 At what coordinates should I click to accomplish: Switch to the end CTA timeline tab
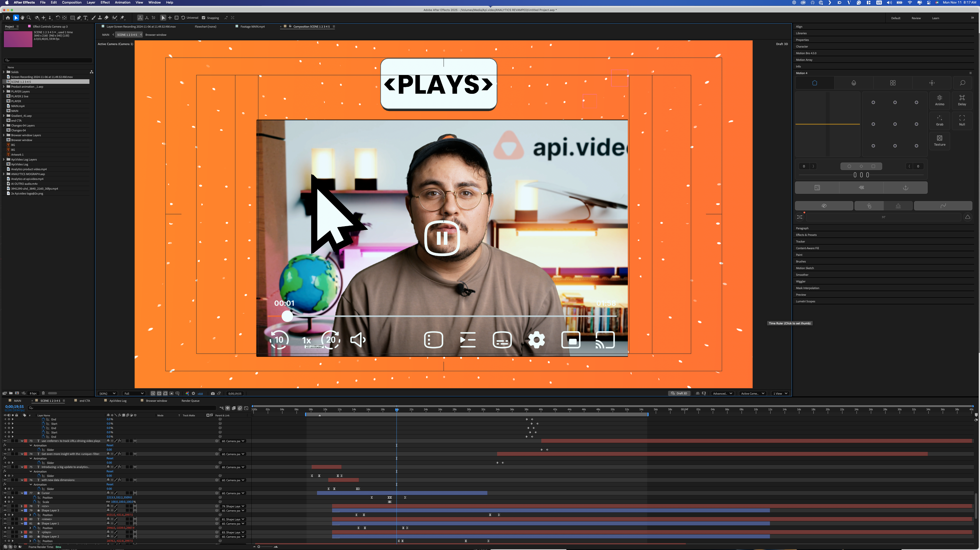coord(85,401)
